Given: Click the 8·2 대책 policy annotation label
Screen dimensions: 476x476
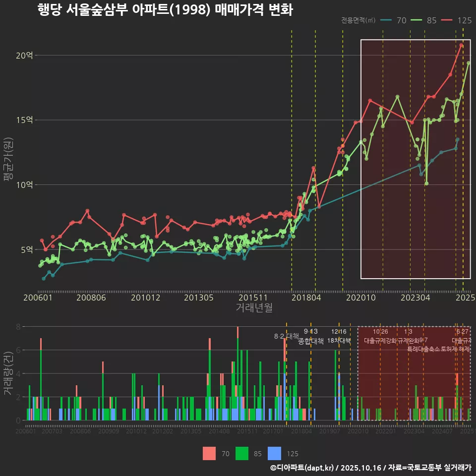Looking at the screenshot, I should pyautogui.click(x=286, y=336).
